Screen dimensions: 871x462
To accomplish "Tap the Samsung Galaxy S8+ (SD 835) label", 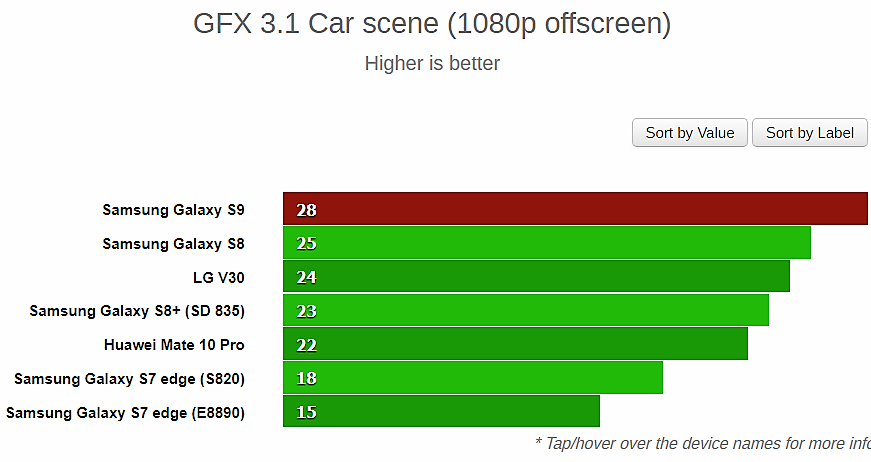I will click(x=137, y=311).
